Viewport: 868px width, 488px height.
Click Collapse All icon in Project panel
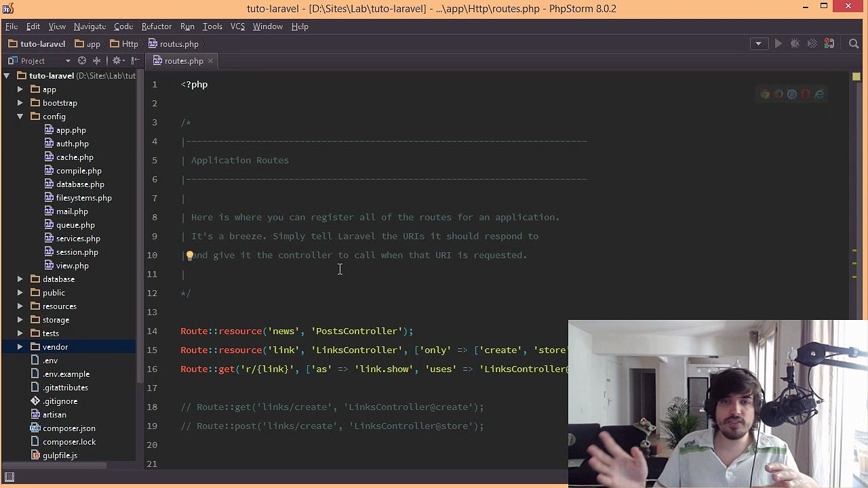click(x=96, y=60)
